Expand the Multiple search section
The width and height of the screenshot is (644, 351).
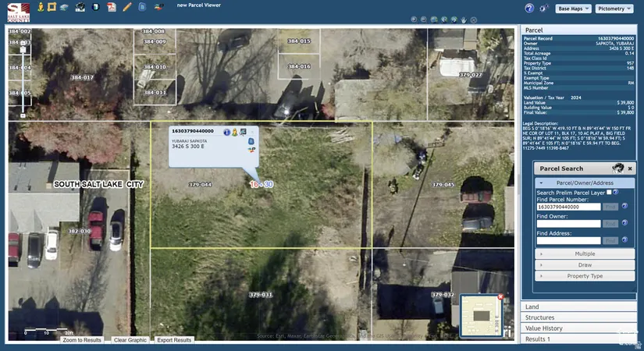[585, 253]
